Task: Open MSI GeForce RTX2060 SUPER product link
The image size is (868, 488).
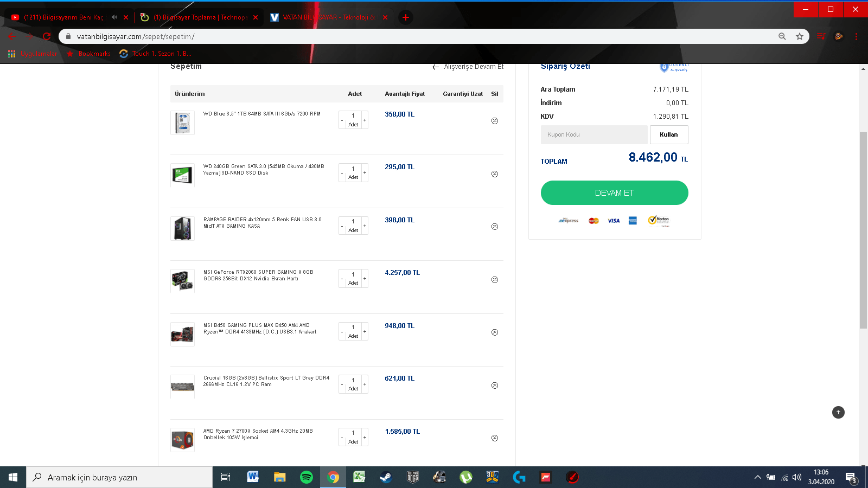Action: pyautogui.click(x=258, y=275)
